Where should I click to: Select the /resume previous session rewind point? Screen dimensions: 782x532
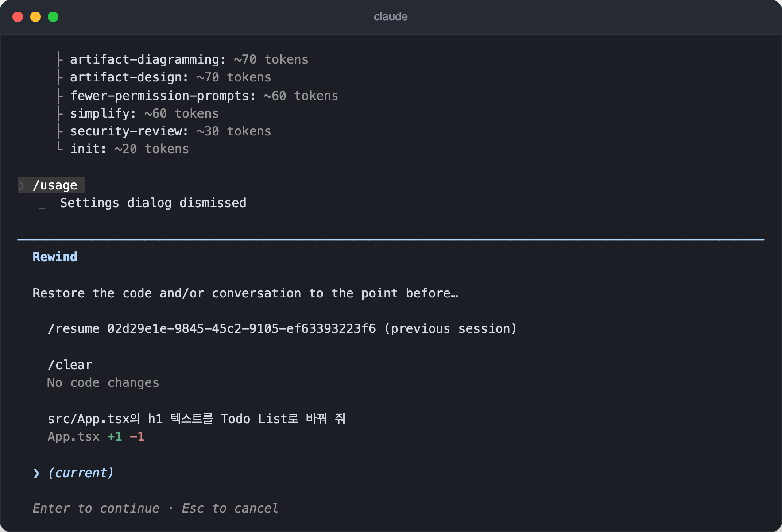point(282,329)
